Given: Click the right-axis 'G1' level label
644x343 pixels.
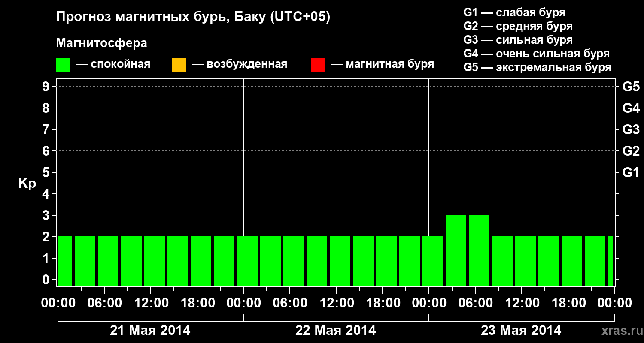Looking at the screenshot, I should 631,172.
